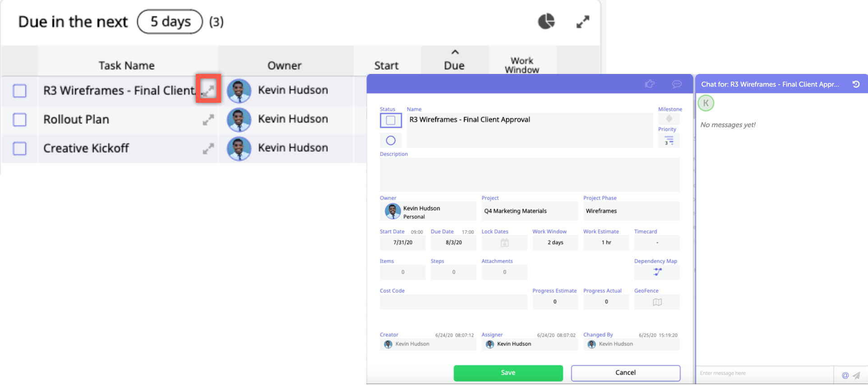Click the Lock Dates calendar icon

504,243
